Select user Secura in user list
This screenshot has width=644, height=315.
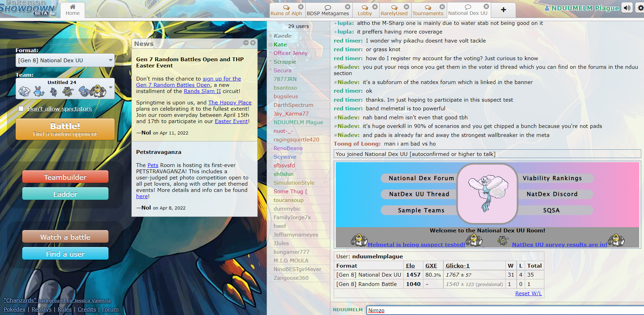pyautogui.click(x=298, y=70)
